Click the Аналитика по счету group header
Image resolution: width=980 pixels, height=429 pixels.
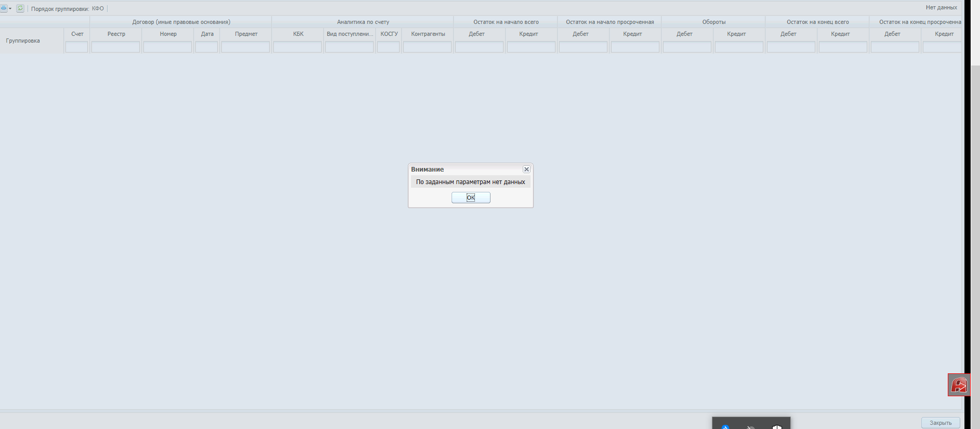363,22
